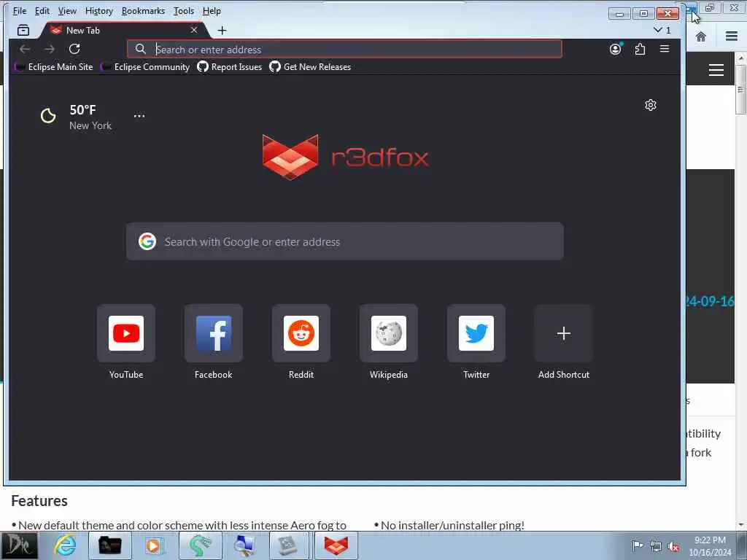747x560 pixels.
Task: Open the History menu
Action: pyautogui.click(x=99, y=10)
